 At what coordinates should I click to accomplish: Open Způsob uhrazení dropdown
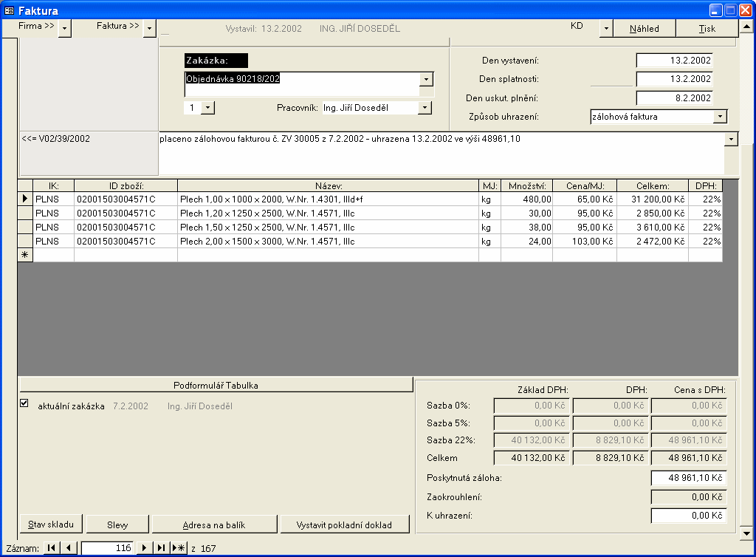point(720,117)
